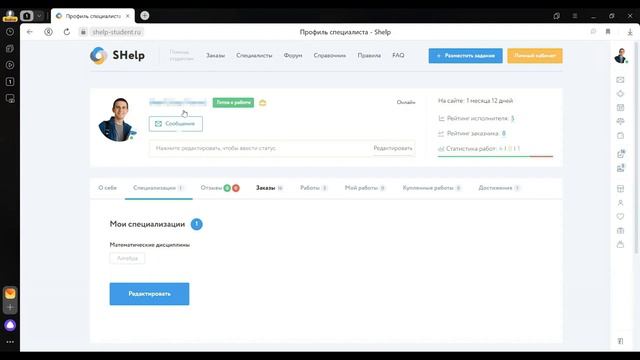Click the blue Редактировать button under specializations
Image resolution: width=640 pixels, height=360 pixels.
(x=149, y=294)
